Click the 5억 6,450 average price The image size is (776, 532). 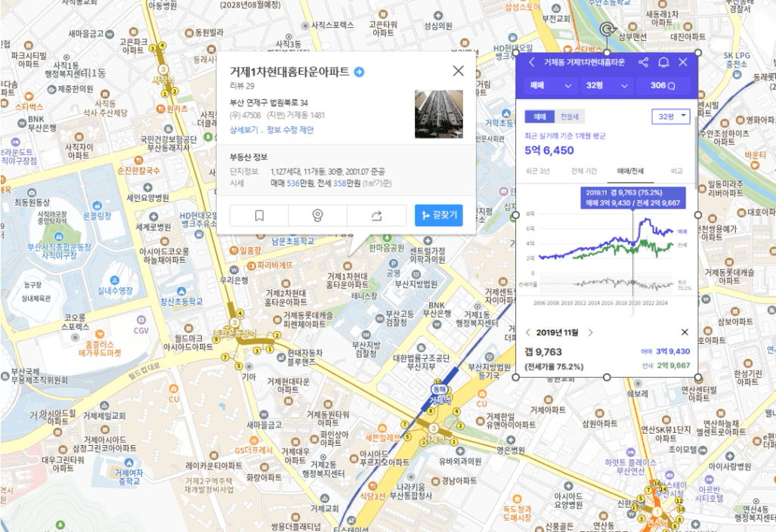(x=549, y=150)
